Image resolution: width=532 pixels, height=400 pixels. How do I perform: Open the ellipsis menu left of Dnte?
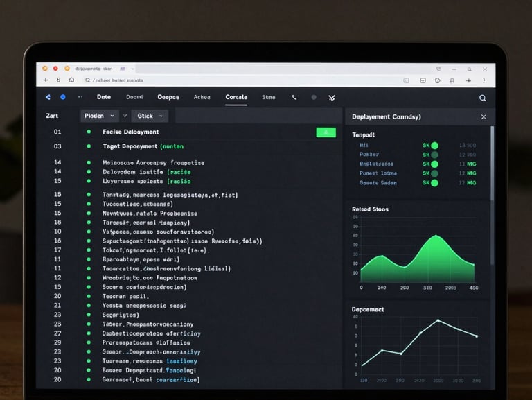[x=80, y=97]
